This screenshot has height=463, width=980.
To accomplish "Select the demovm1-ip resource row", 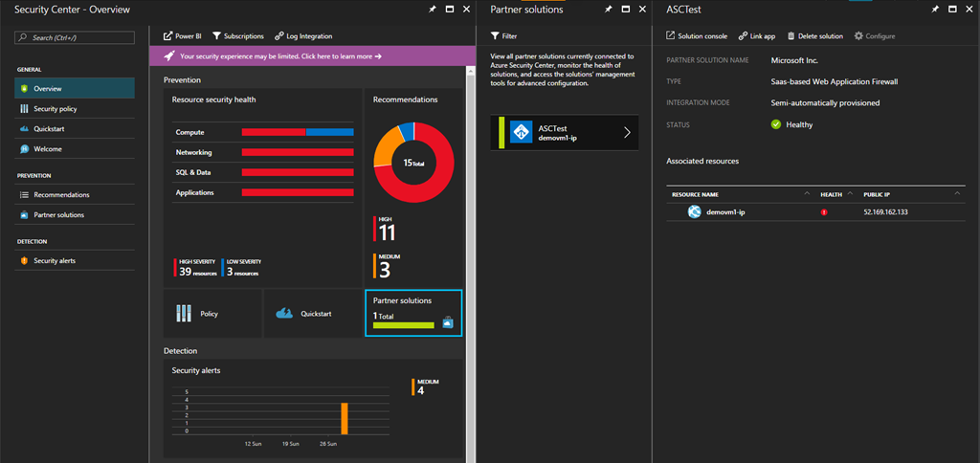I will [x=815, y=212].
